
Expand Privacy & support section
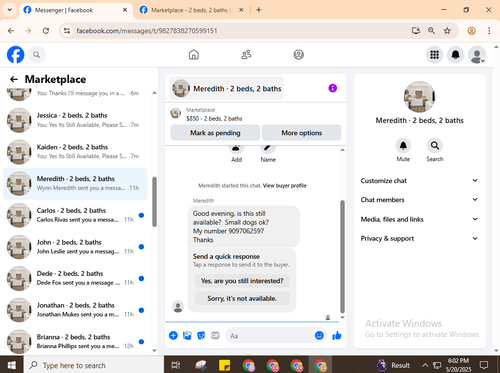(x=419, y=238)
